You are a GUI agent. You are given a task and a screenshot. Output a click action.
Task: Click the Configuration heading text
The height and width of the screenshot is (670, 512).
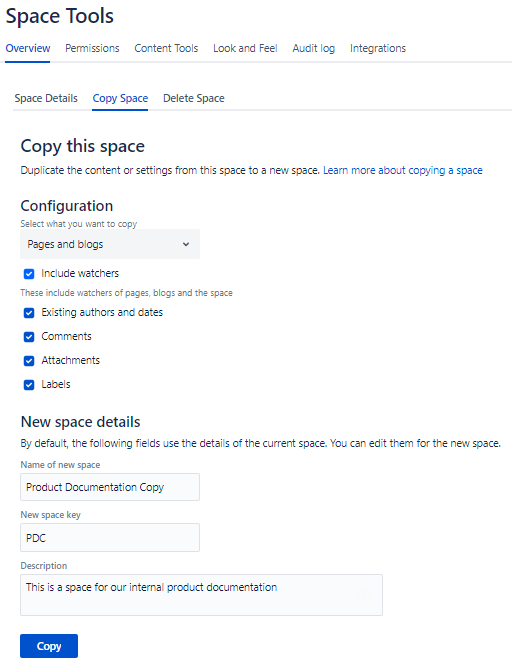pos(67,206)
